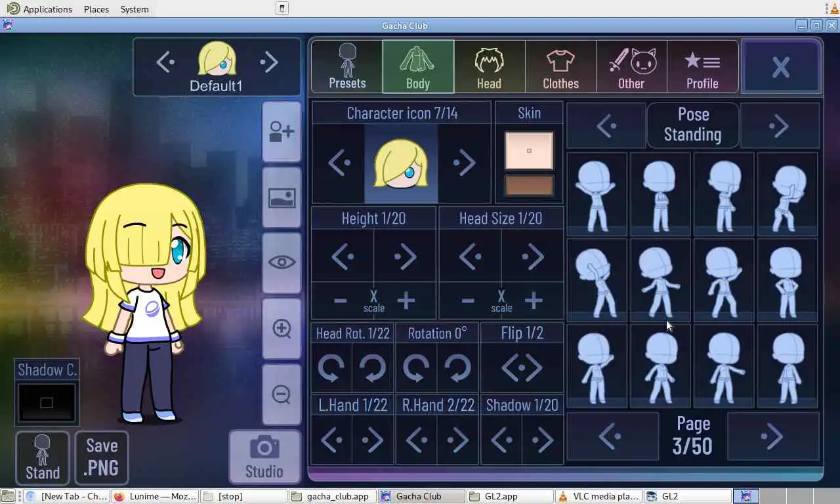
Task: Select previous character icon
Action: pos(339,163)
